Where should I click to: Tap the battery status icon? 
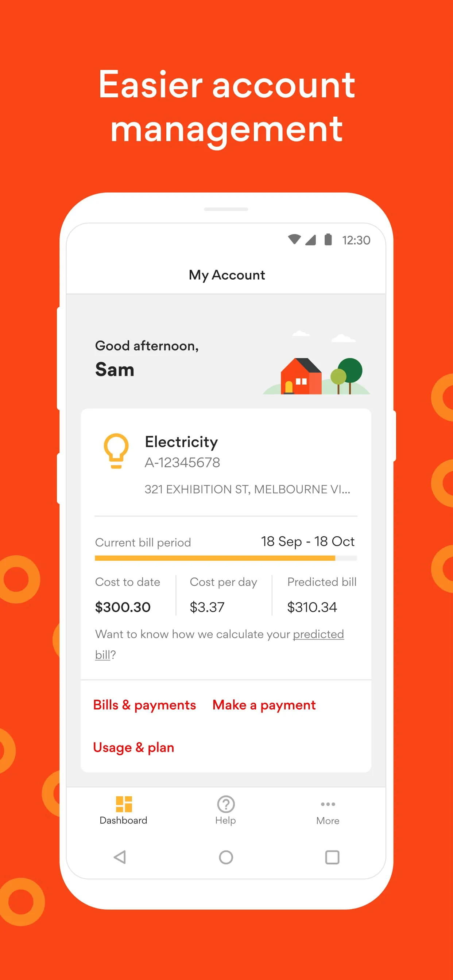coord(328,239)
